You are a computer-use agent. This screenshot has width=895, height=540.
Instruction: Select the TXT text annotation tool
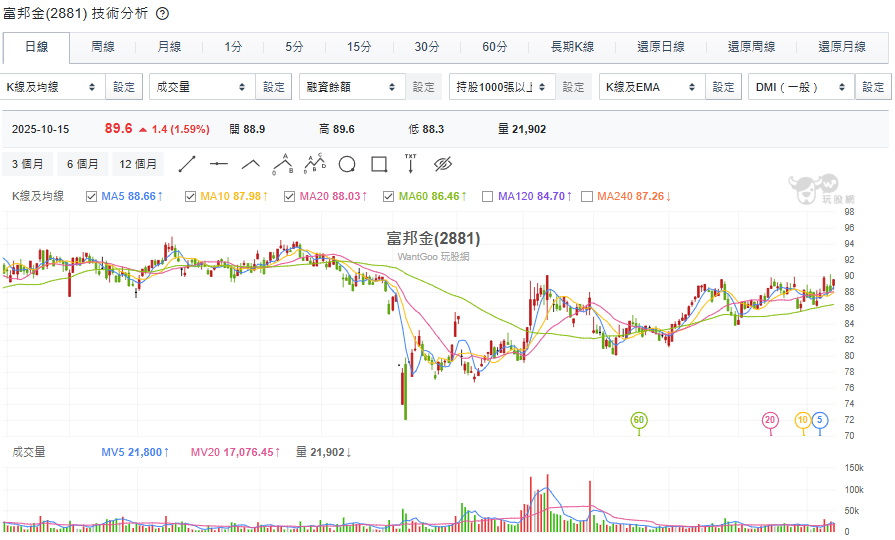(x=410, y=163)
